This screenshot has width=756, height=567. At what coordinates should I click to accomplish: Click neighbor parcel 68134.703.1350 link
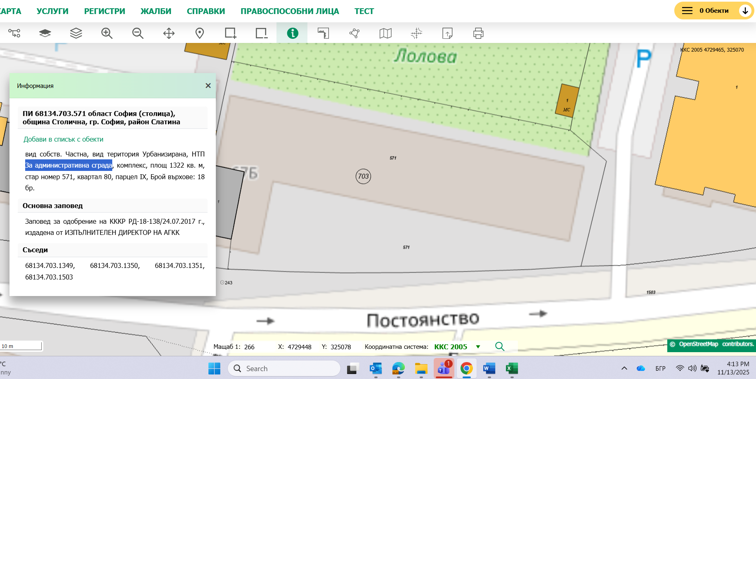coord(115,266)
